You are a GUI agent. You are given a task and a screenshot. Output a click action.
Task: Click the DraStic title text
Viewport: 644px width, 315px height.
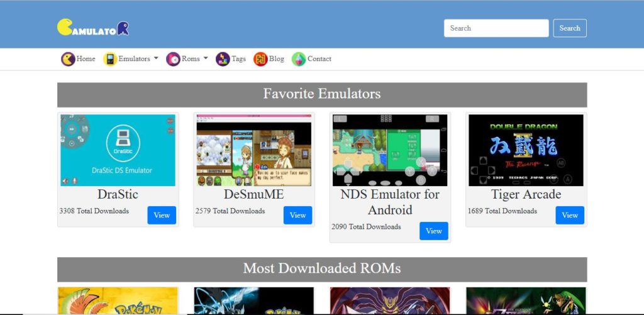tap(118, 194)
